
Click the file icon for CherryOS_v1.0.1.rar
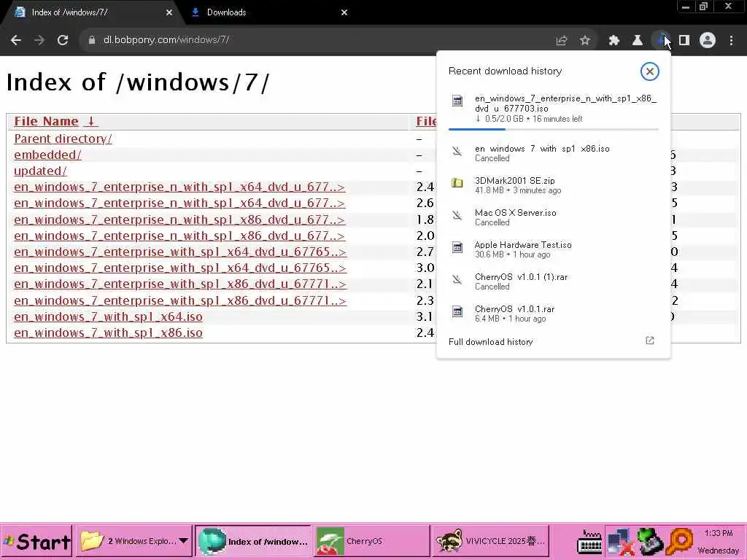coord(457,311)
